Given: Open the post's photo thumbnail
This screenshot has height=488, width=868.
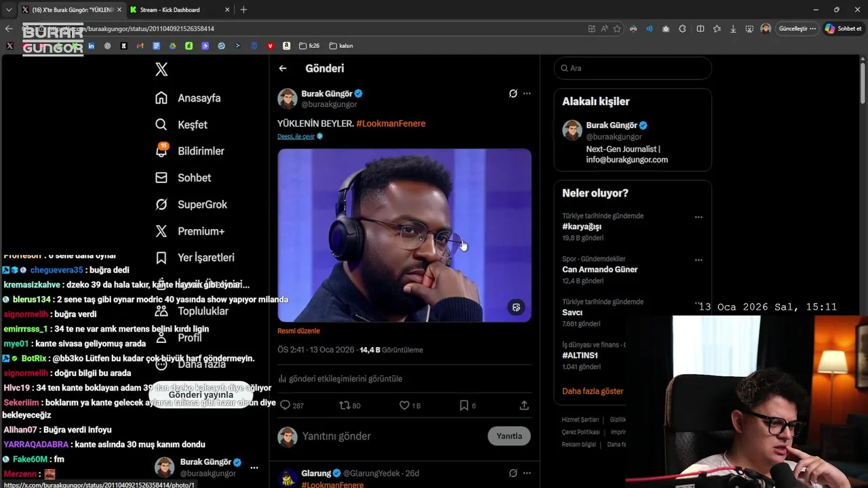Looking at the screenshot, I should [404, 235].
